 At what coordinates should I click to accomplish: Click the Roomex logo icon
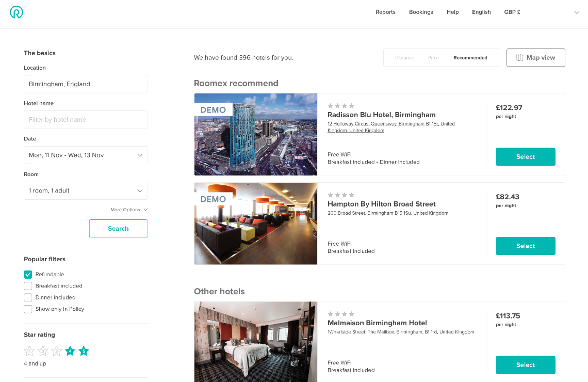tap(16, 12)
